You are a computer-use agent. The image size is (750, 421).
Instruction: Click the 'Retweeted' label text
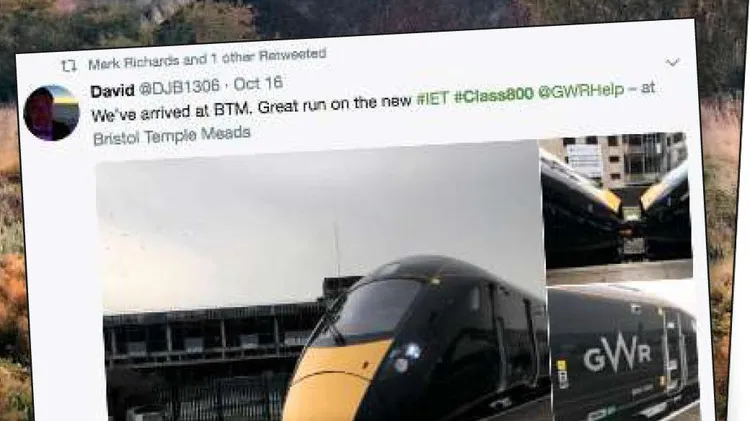click(x=292, y=55)
